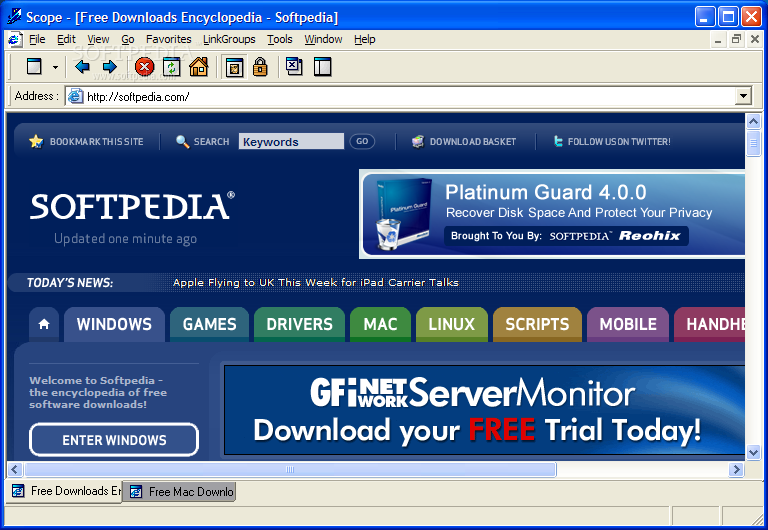
Task: Open the Help menu
Action: [x=364, y=39]
